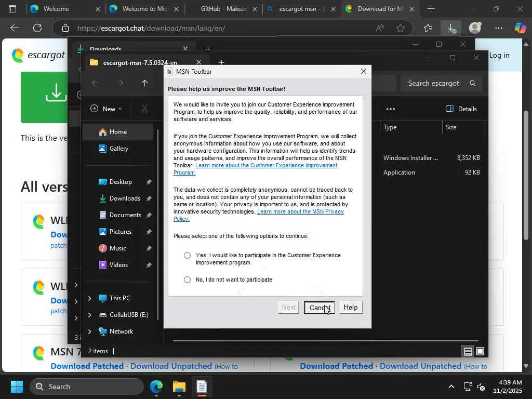532x399 pixels.
Task: Switch Explorer to large thumbnails view
Action: [x=480, y=351]
